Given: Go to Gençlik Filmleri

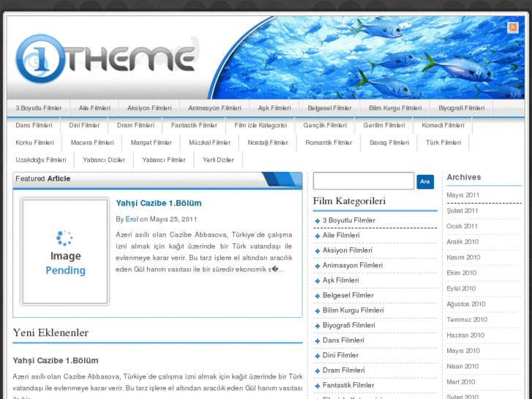Looking at the screenshot, I should tap(325, 125).
